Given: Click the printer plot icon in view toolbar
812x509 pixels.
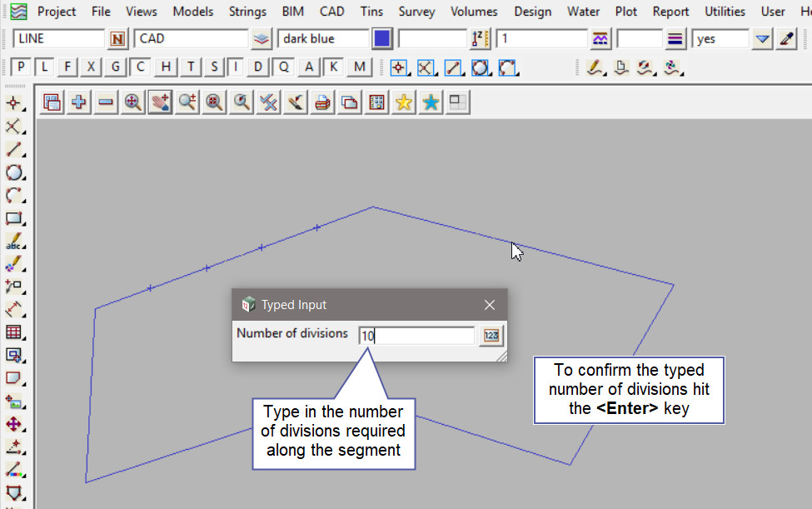Looking at the screenshot, I should tap(322, 102).
